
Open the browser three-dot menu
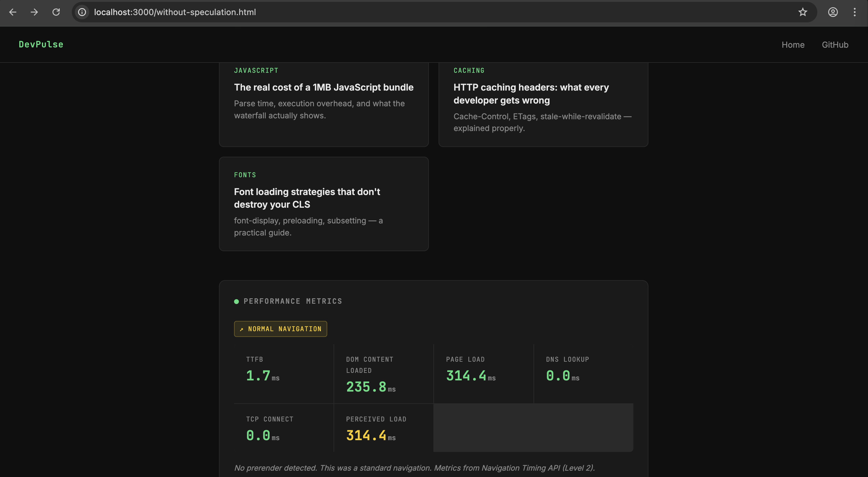pyautogui.click(x=854, y=12)
